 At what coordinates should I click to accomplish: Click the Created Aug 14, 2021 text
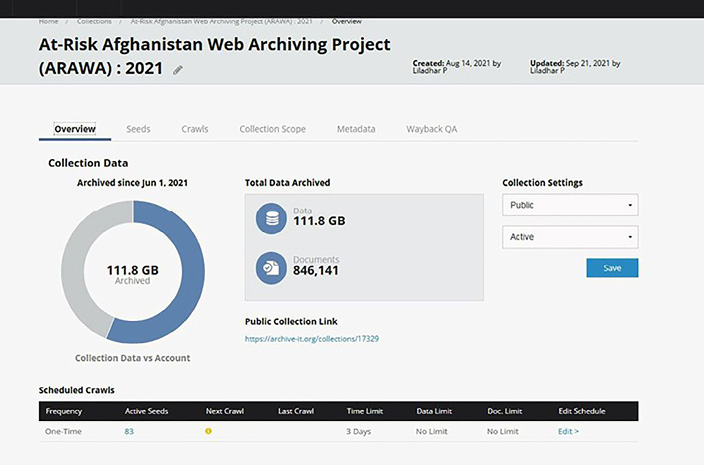click(457, 66)
